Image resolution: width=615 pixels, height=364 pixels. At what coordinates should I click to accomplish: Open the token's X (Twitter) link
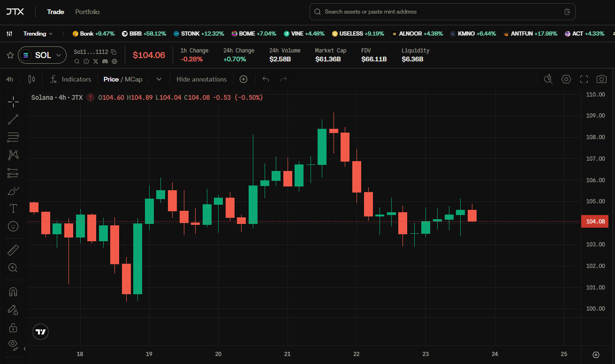coord(96,61)
